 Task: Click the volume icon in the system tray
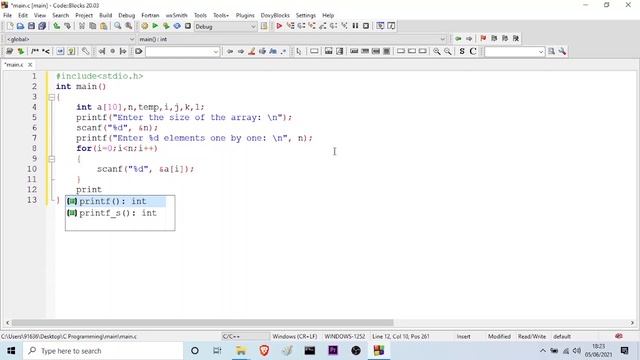(x=577, y=351)
